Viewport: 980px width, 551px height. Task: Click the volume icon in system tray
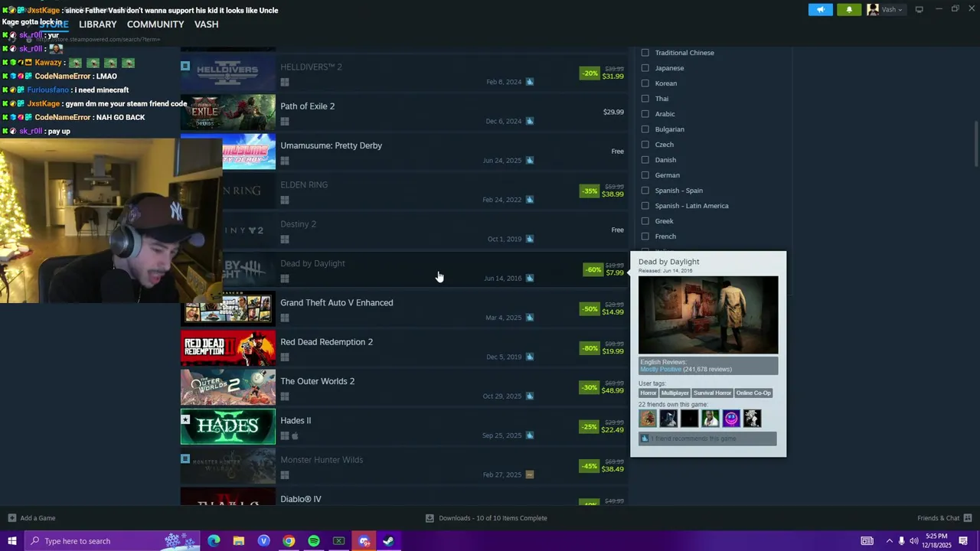[913, 541]
